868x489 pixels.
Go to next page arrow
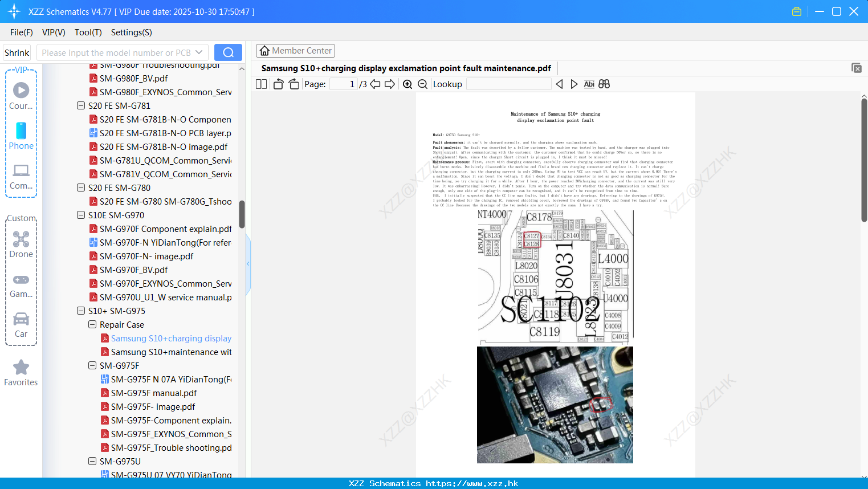[390, 84]
